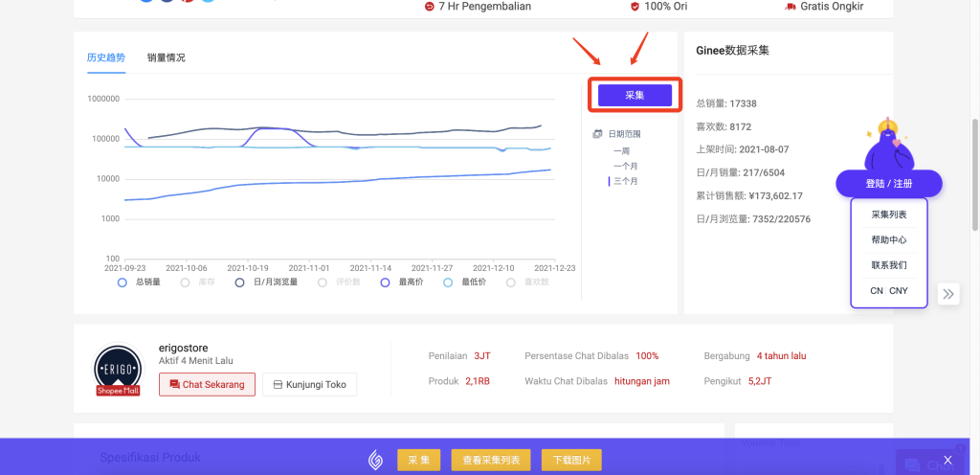This screenshot has height=475, width=980.
Task: Click the 登陆 / 注册 button
Action: (x=889, y=183)
